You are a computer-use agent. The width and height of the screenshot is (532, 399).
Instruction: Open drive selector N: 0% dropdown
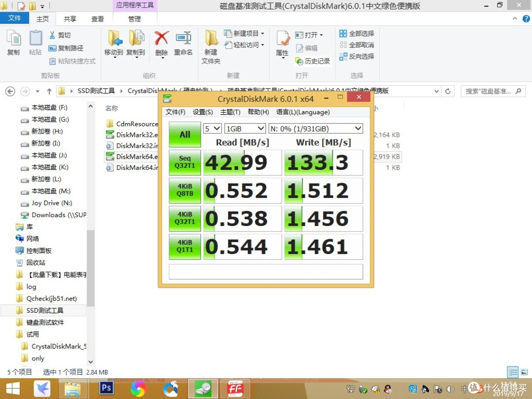click(316, 129)
